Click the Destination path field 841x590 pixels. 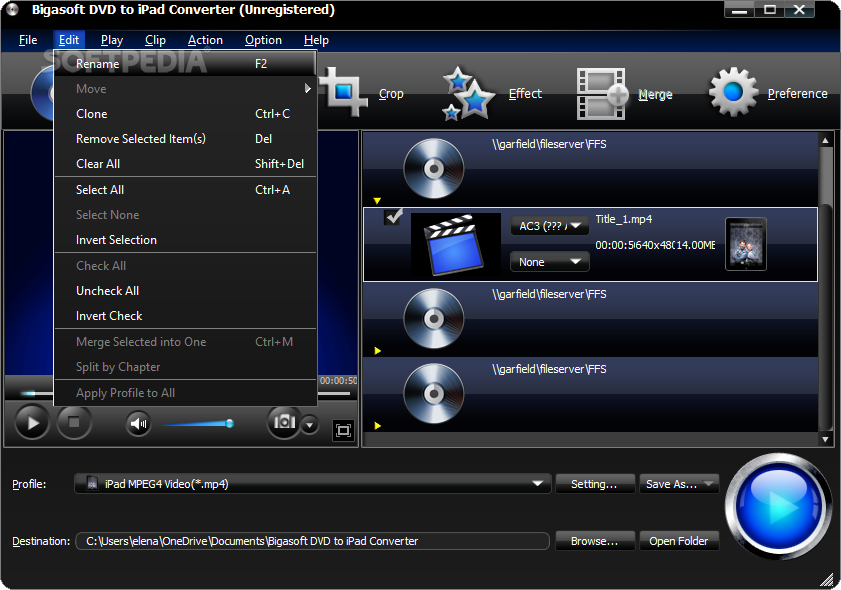coord(313,541)
